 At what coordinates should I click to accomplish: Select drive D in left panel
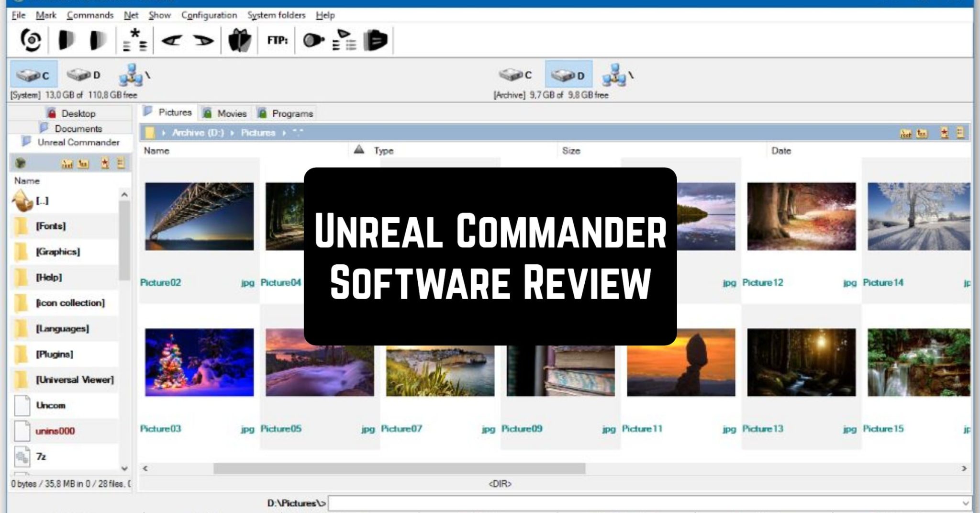[x=84, y=75]
